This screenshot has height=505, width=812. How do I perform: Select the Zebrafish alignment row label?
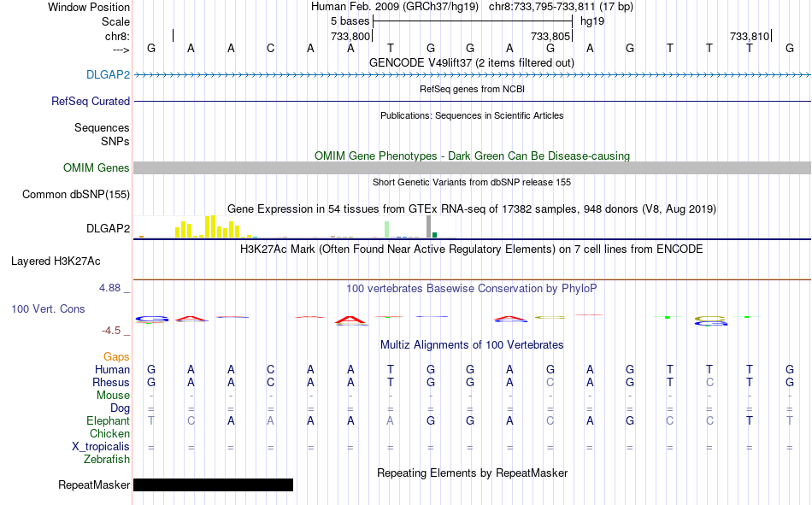[107, 460]
